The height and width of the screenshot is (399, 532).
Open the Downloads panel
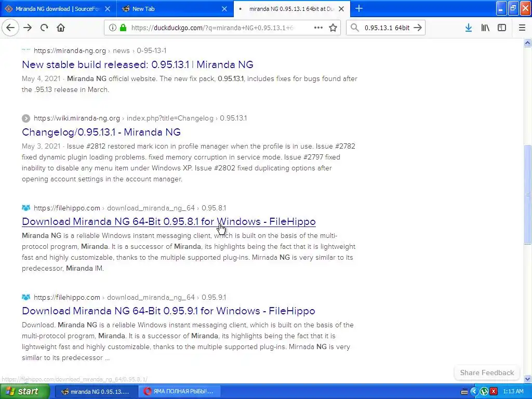pyautogui.click(x=468, y=28)
